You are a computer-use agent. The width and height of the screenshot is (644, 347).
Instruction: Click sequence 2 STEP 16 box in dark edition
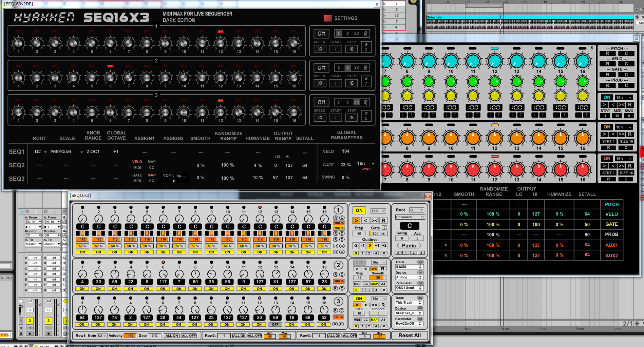click(x=352, y=83)
